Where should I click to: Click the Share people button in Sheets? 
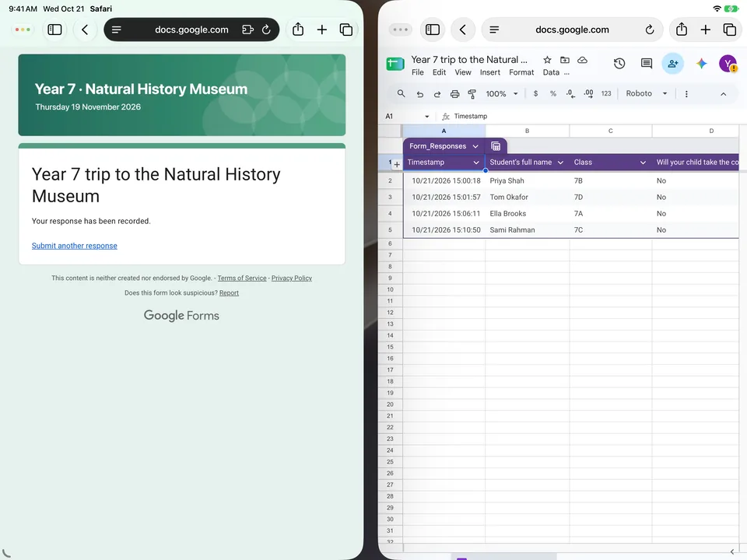[672, 63]
